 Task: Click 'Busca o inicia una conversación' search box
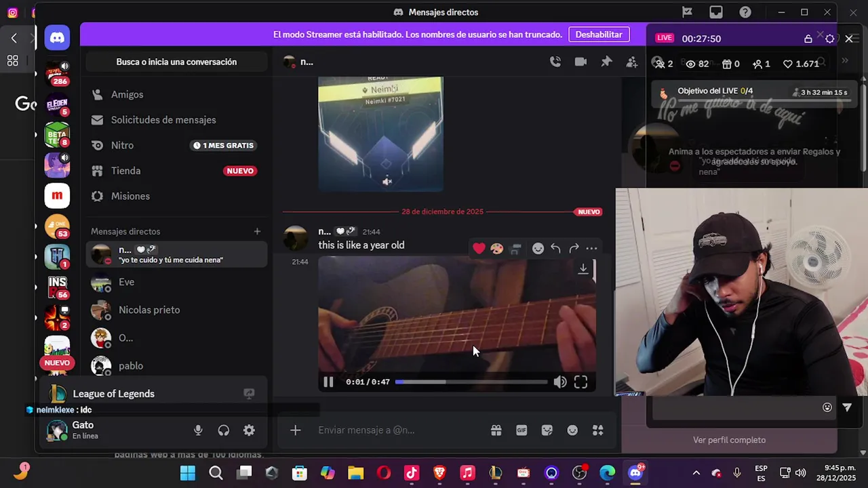click(x=176, y=62)
